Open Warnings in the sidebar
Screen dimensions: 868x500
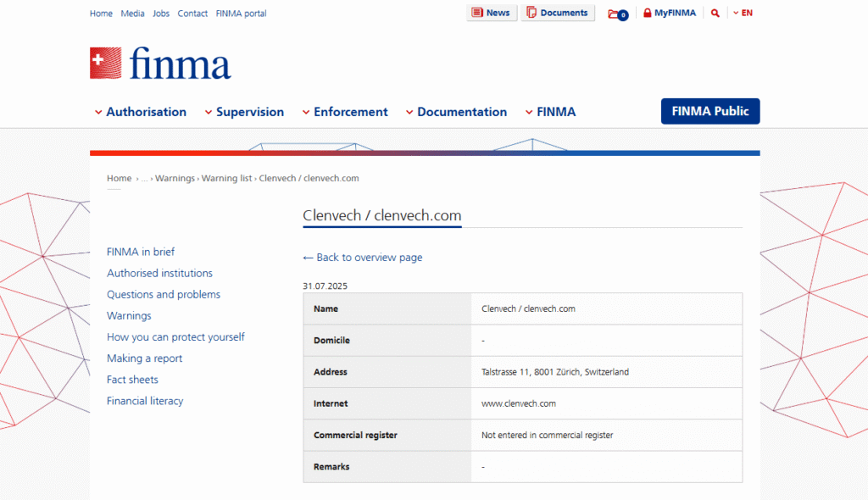[x=129, y=315]
